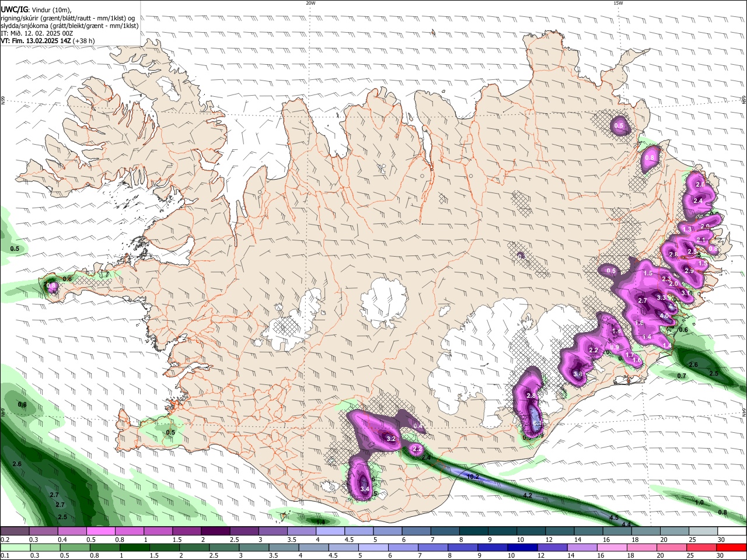
Task: Pick the grey-teal 3 swatch, lower scale
Action: pyautogui.click(x=254, y=548)
